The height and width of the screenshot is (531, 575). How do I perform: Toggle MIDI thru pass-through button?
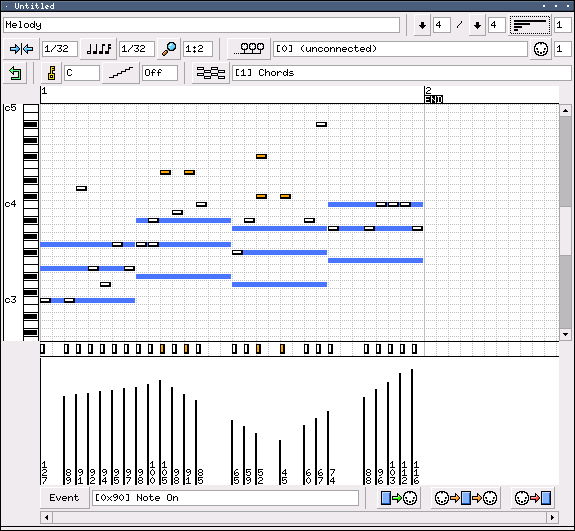point(466,498)
